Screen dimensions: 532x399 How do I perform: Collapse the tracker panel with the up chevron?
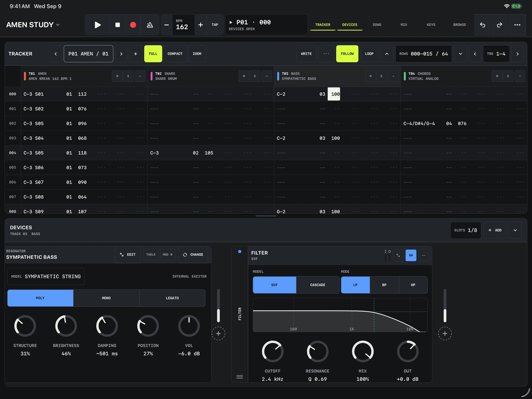click(387, 54)
